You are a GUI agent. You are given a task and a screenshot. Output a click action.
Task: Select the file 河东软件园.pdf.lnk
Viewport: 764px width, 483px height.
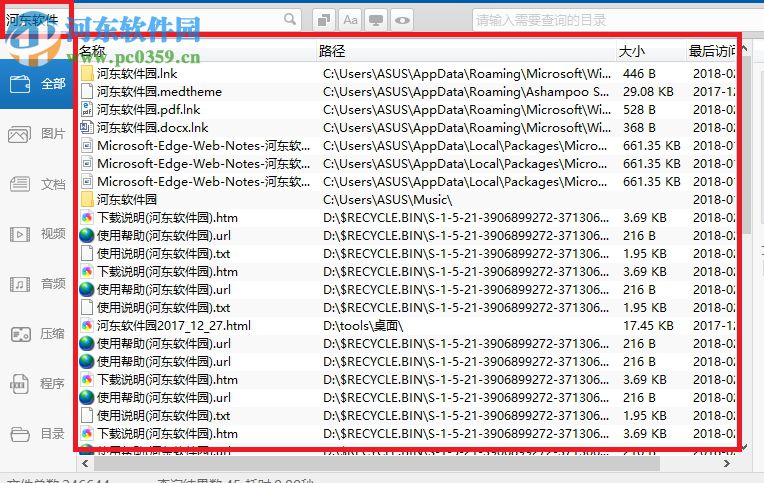pyautogui.click(x=149, y=110)
